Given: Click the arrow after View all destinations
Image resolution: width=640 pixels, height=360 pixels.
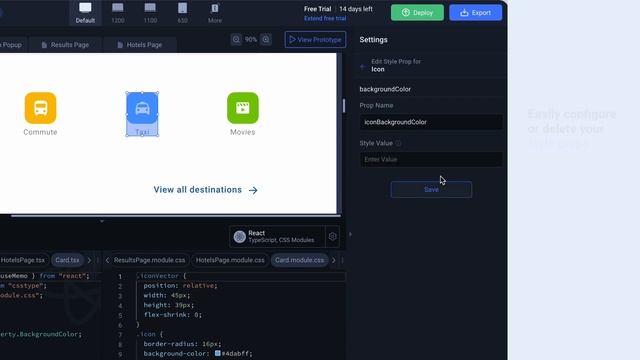Looking at the screenshot, I should pyautogui.click(x=253, y=190).
